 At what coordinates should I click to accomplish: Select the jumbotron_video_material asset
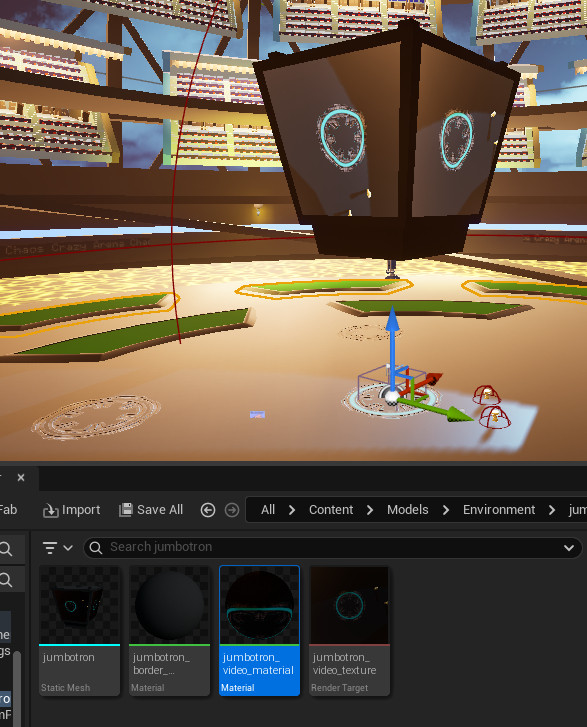259,631
